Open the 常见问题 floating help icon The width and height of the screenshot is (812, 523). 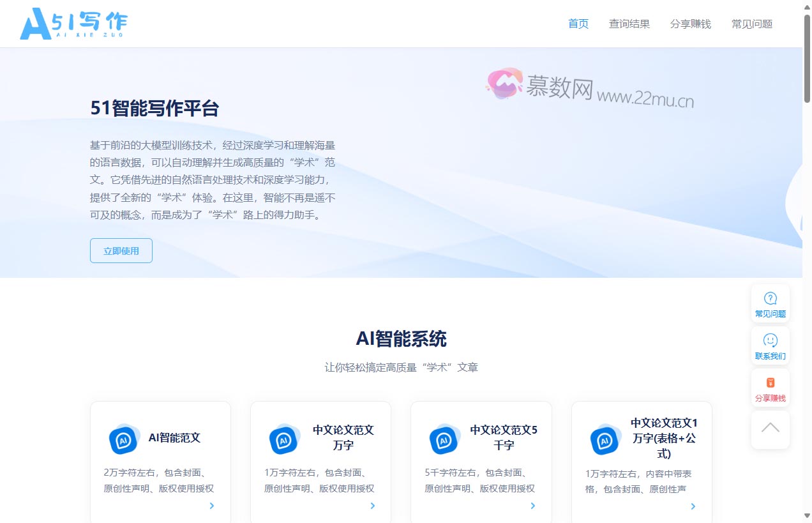tap(770, 299)
